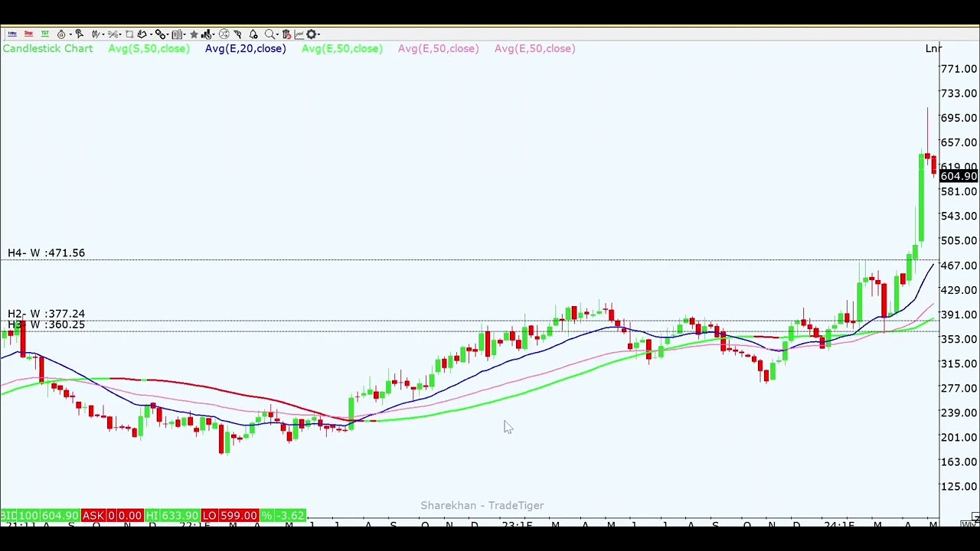This screenshot has height=551, width=980.
Task: Click the rectangle tool in toolbar
Action: pos(129,34)
